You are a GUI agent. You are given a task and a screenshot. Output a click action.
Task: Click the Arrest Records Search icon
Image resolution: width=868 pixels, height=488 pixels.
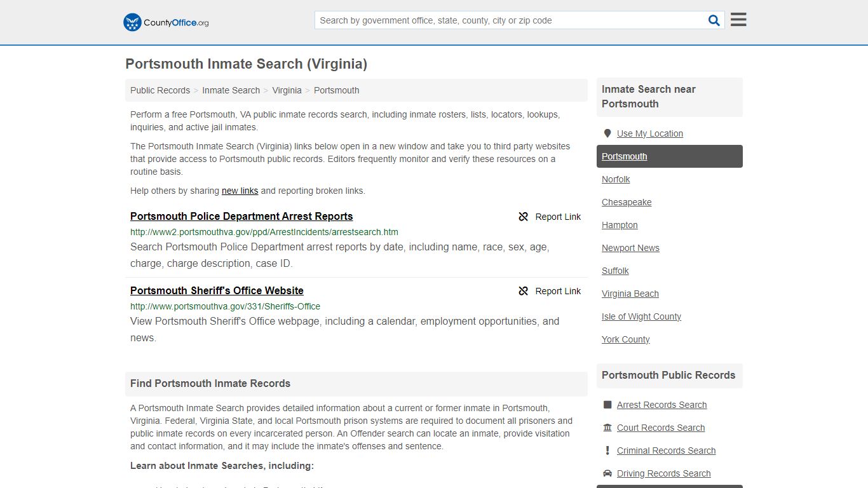607,405
